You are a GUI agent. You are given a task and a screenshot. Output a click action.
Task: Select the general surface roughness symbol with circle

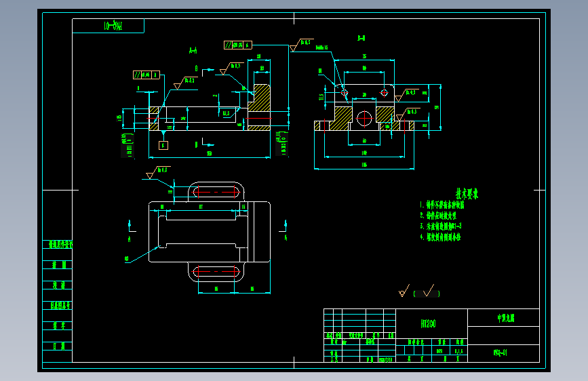[404, 291]
